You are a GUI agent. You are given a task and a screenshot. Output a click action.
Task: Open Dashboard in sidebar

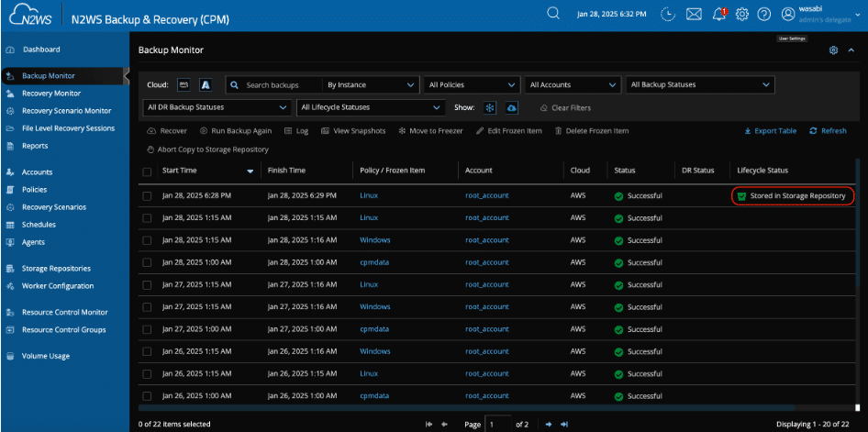tap(41, 50)
